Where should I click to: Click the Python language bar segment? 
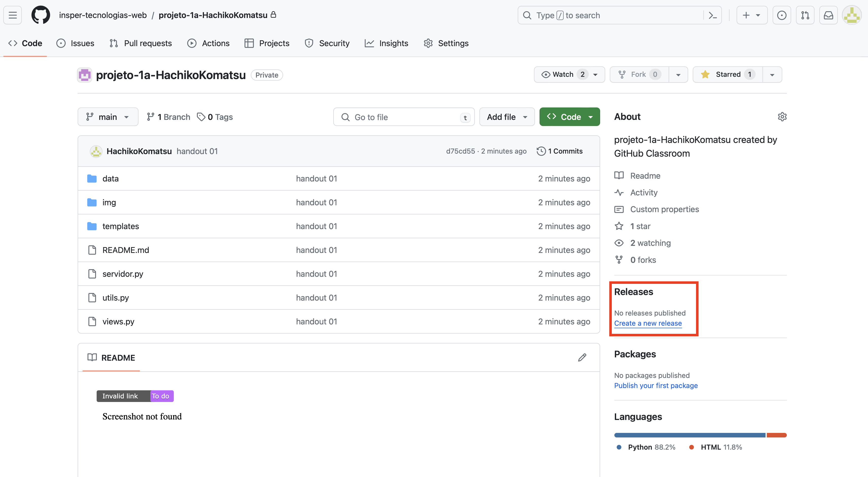point(689,435)
